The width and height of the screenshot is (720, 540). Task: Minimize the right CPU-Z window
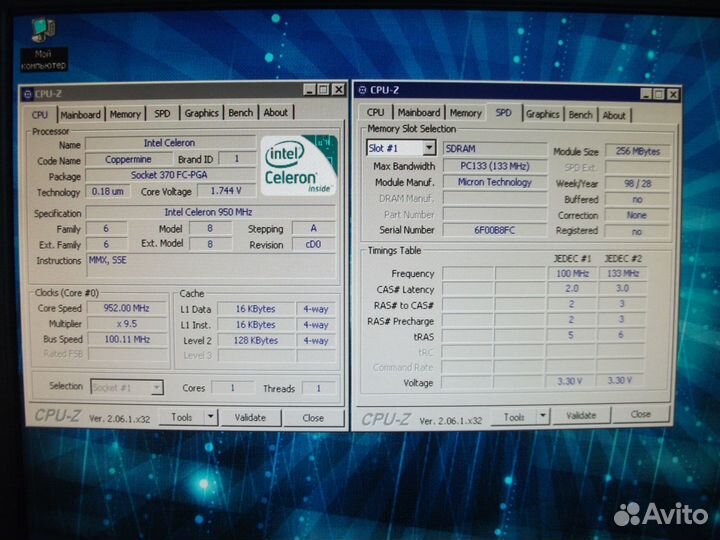(646, 94)
